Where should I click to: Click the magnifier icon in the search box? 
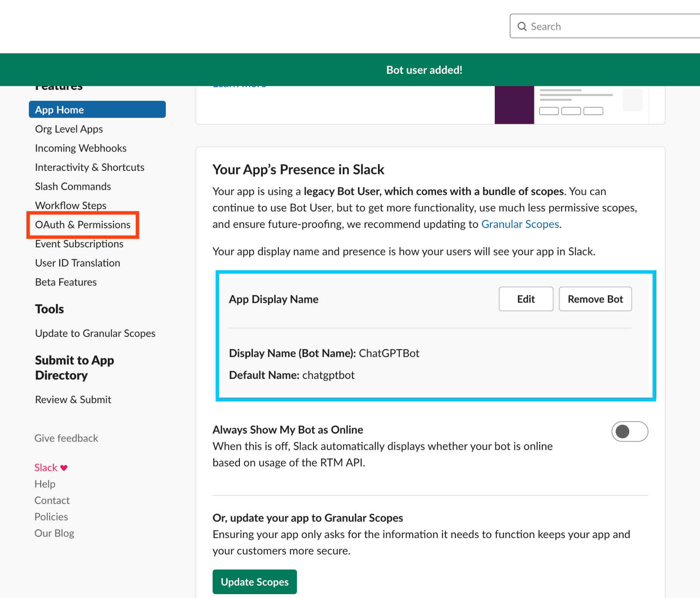click(x=522, y=26)
